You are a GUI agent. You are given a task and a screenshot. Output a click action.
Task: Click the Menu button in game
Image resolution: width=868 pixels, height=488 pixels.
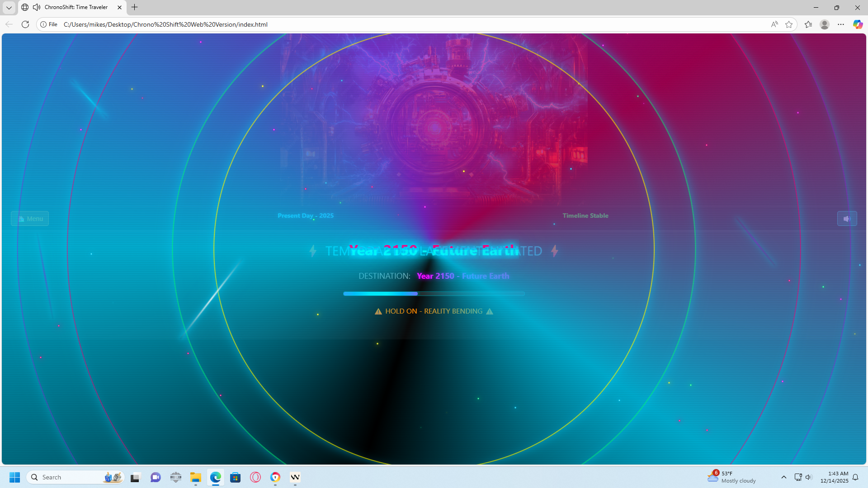coord(30,219)
